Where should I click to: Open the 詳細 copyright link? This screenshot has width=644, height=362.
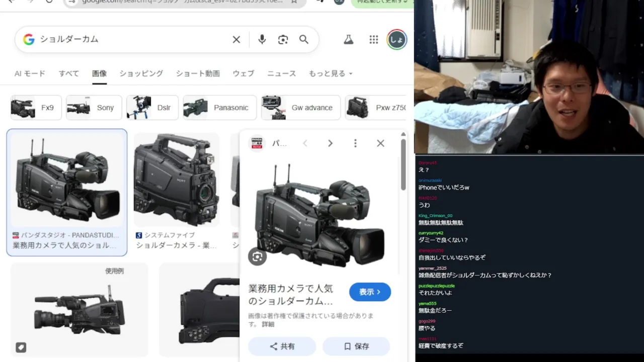(x=268, y=324)
